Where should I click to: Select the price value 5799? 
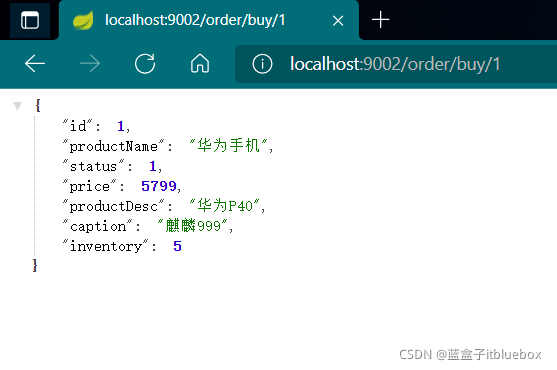159,186
